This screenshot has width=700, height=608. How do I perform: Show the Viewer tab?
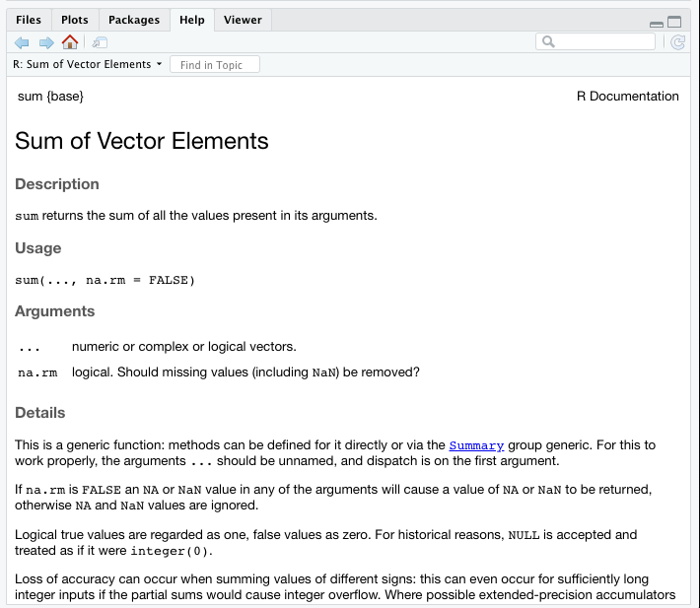(243, 20)
